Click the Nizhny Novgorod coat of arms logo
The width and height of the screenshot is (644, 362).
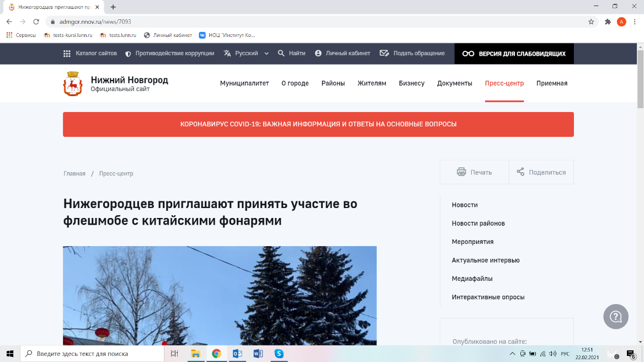tap(72, 83)
